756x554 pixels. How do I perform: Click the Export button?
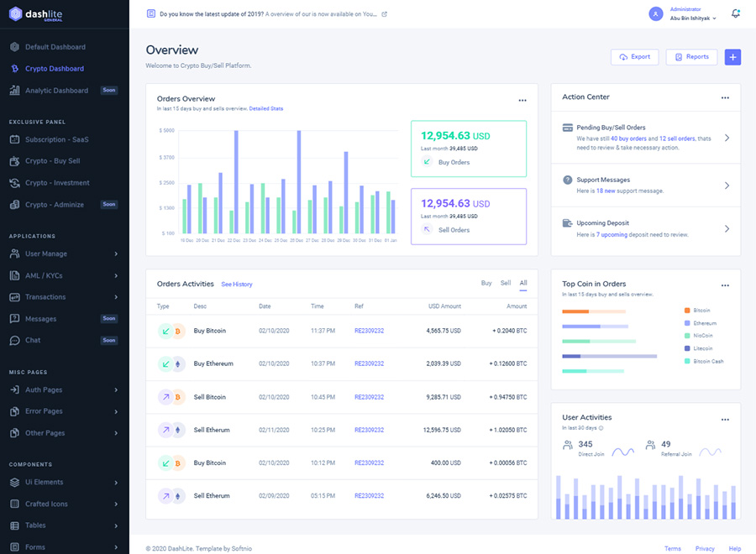tap(633, 56)
